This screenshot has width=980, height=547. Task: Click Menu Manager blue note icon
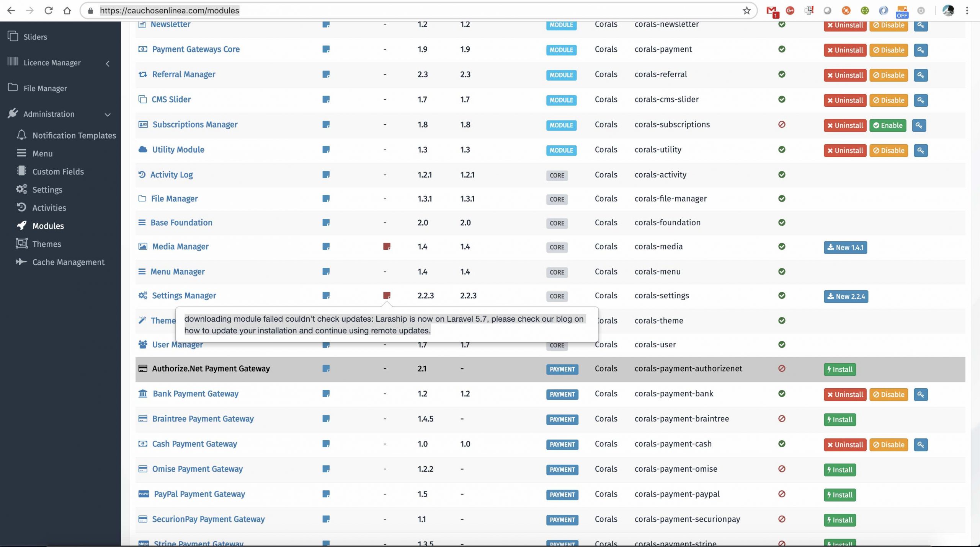point(326,272)
